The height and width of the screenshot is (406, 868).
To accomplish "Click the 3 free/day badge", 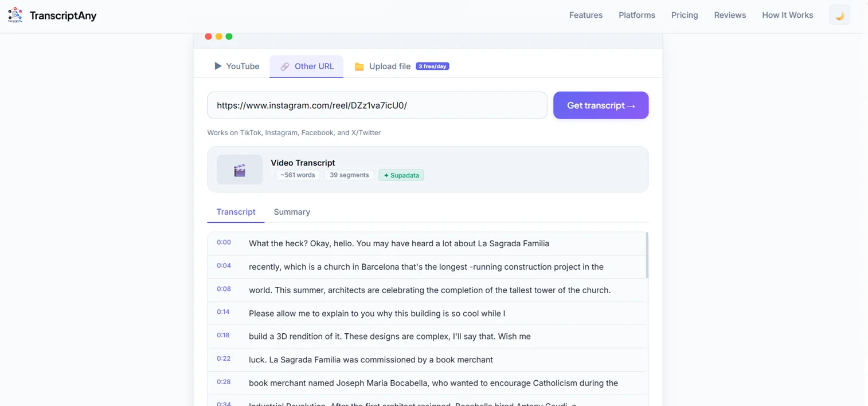I will click(432, 66).
